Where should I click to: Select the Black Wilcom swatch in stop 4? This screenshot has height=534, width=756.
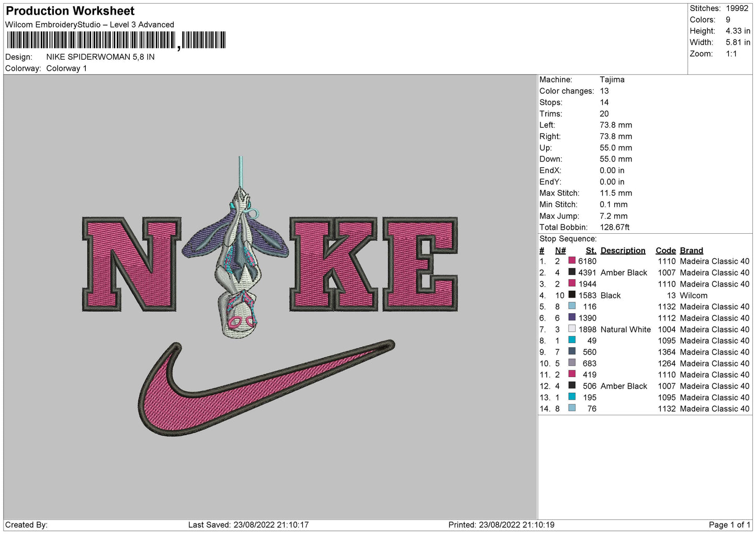572,296
